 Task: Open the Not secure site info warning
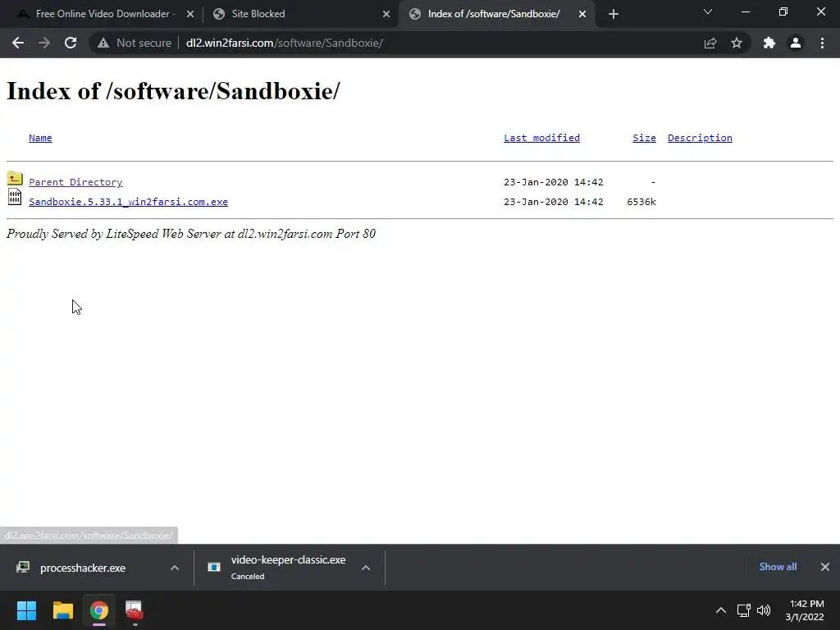(x=135, y=43)
